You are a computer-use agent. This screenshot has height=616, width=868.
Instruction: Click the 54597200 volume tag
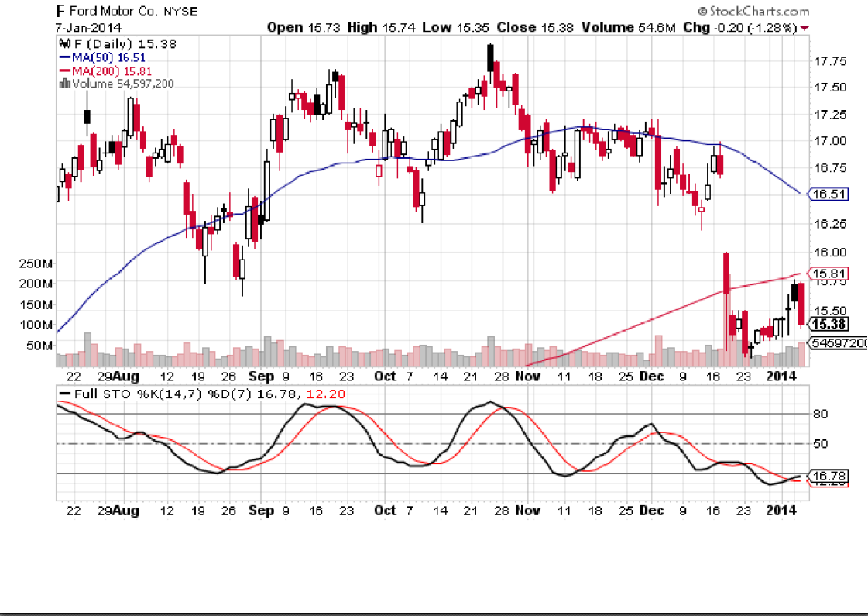[839, 343]
